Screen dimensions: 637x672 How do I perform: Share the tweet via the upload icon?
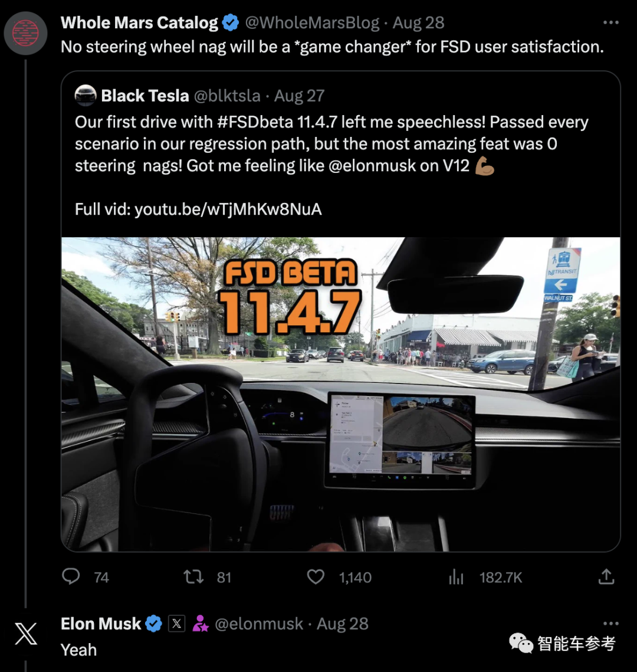coord(606,576)
